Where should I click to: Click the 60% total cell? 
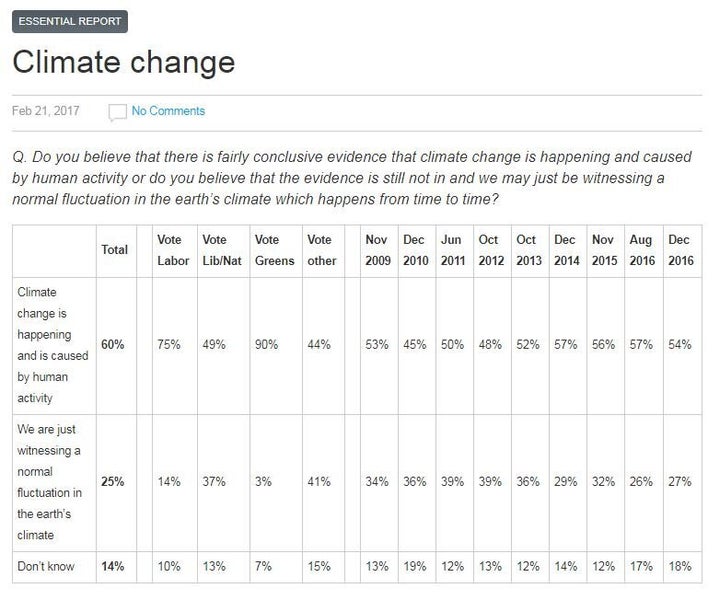click(113, 345)
